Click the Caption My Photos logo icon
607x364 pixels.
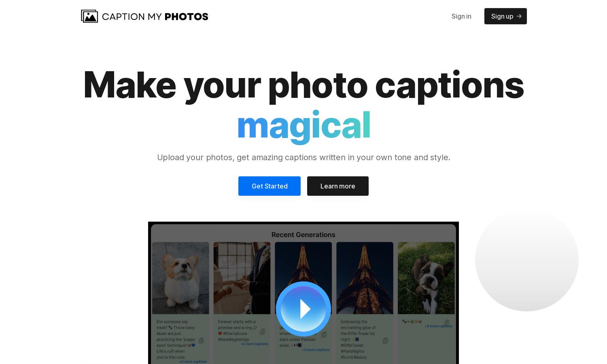point(89,16)
